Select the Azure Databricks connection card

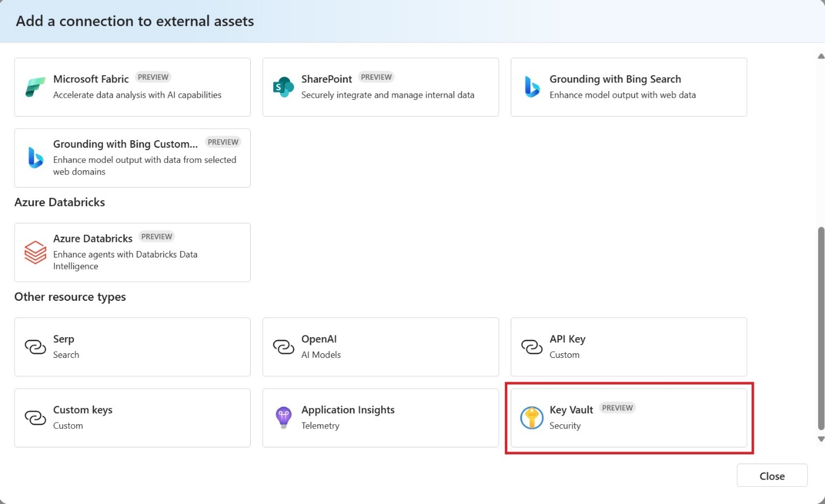click(x=132, y=252)
